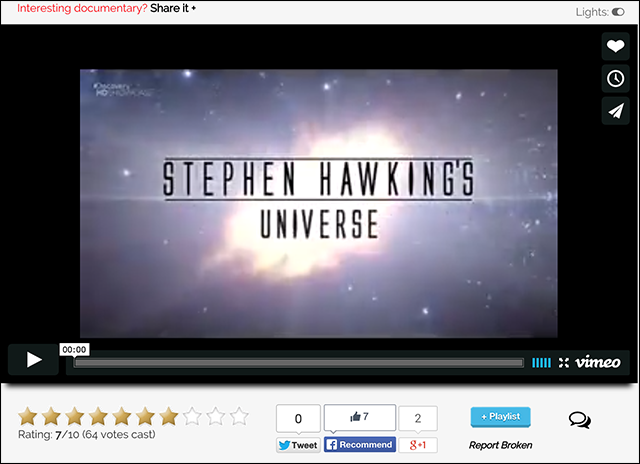
Task: Click the Facebook Recommend button
Action: pyautogui.click(x=360, y=444)
